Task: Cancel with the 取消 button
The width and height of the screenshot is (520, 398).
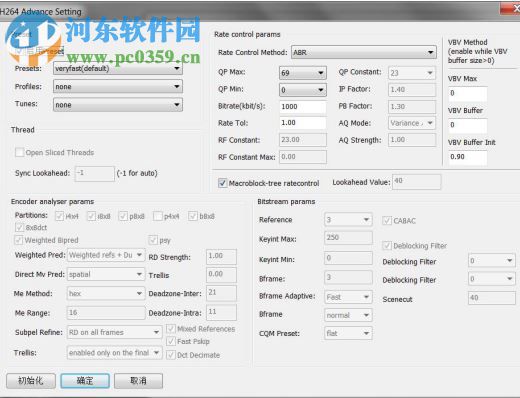Action: pos(138,381)
